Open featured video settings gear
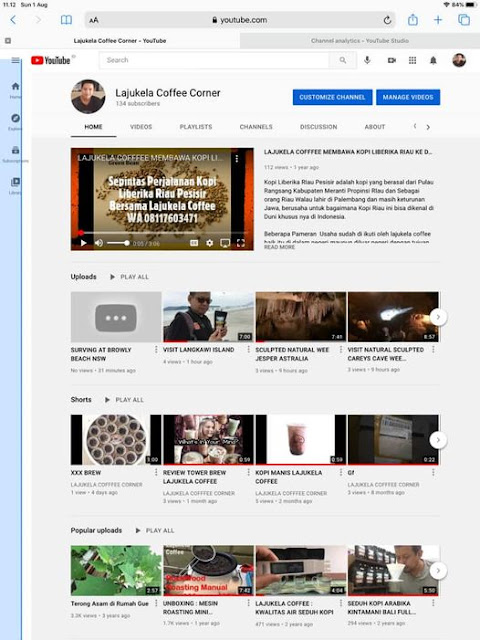The height and width of the screenshot is (640, 480). coord(209,243)
